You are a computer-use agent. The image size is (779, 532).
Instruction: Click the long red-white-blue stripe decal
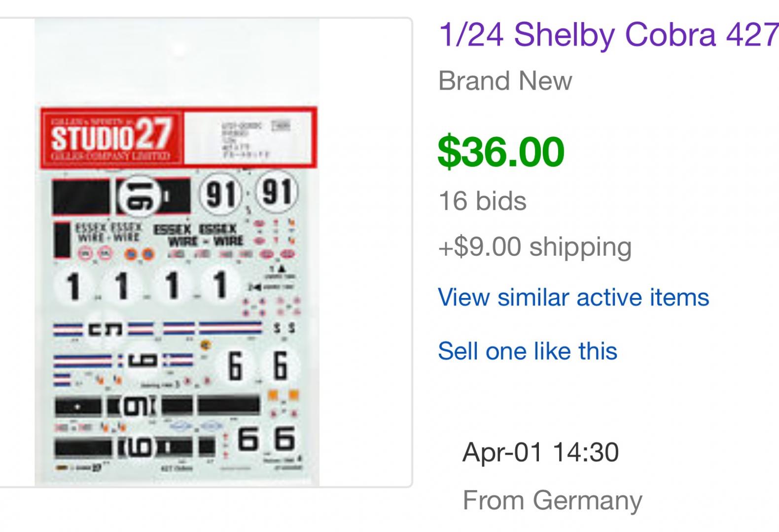(230, 328)
